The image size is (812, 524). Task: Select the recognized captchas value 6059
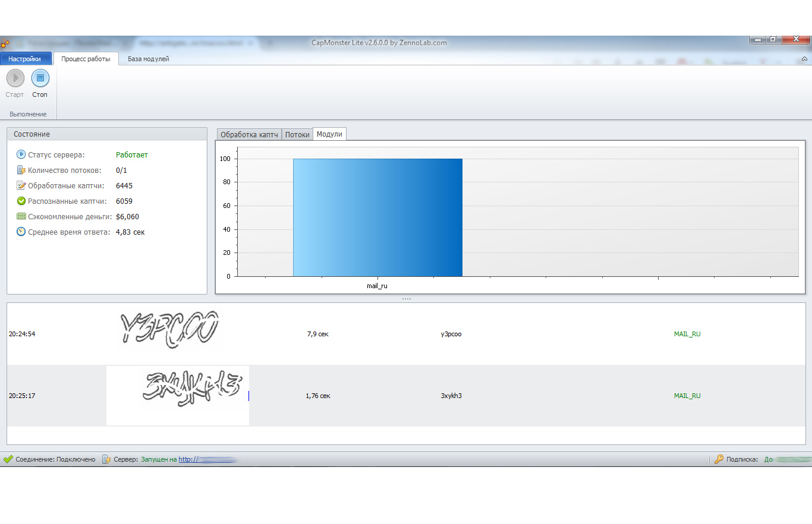(x=124, y=201)
